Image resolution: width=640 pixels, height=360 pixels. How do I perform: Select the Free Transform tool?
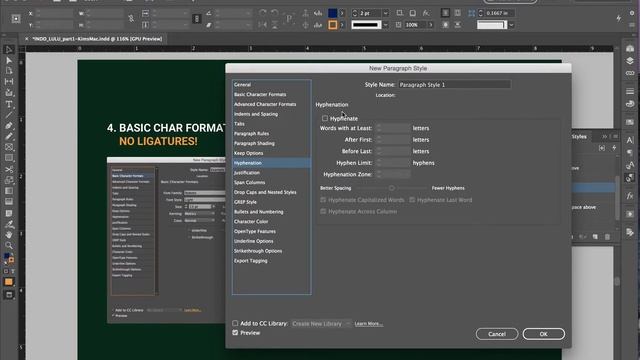click(9, 180)
